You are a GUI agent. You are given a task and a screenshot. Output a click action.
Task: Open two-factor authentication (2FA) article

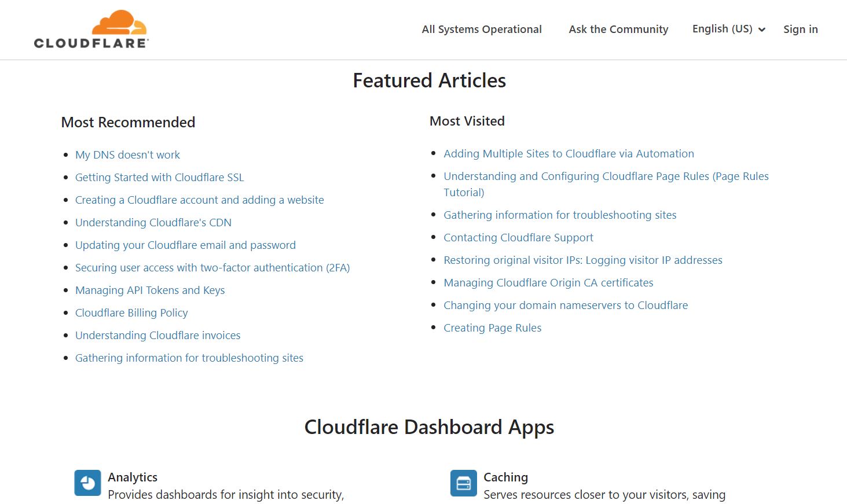[x=212, y=267]
